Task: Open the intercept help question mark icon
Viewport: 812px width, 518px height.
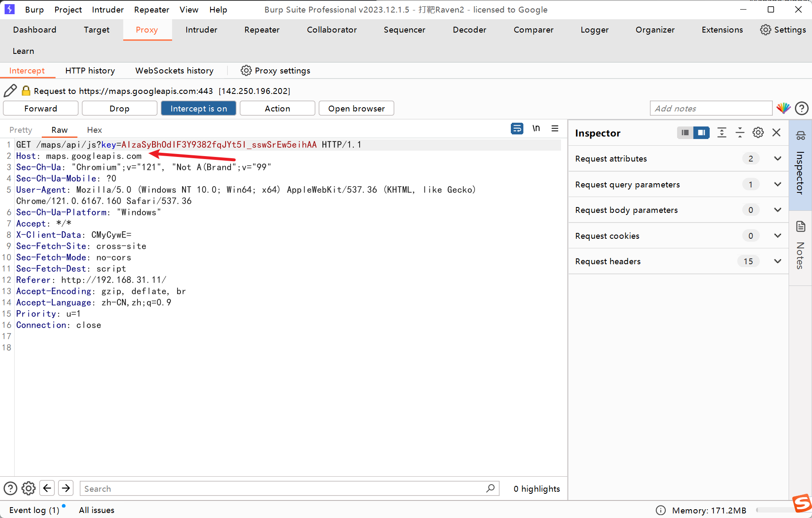Action: (802, 108)
